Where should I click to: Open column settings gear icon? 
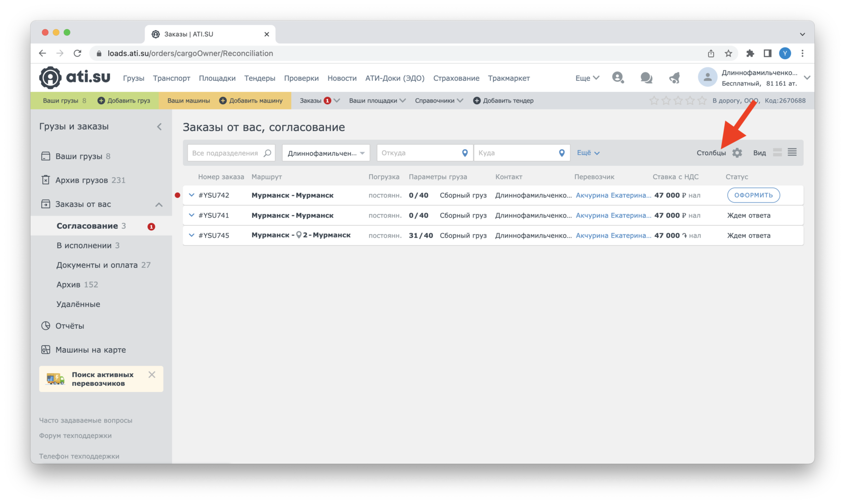tap(737, 153)
